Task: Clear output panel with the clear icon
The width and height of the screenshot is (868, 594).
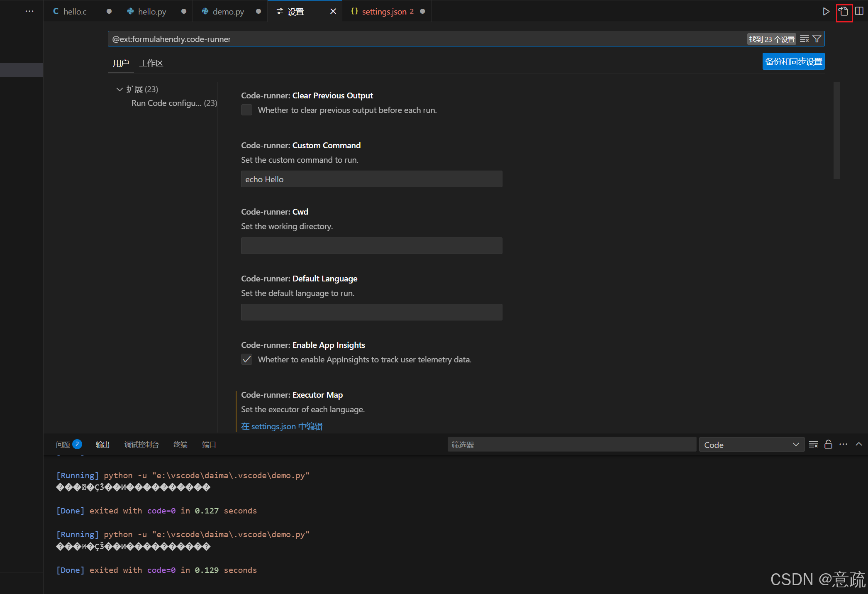Action: [813, 445]
